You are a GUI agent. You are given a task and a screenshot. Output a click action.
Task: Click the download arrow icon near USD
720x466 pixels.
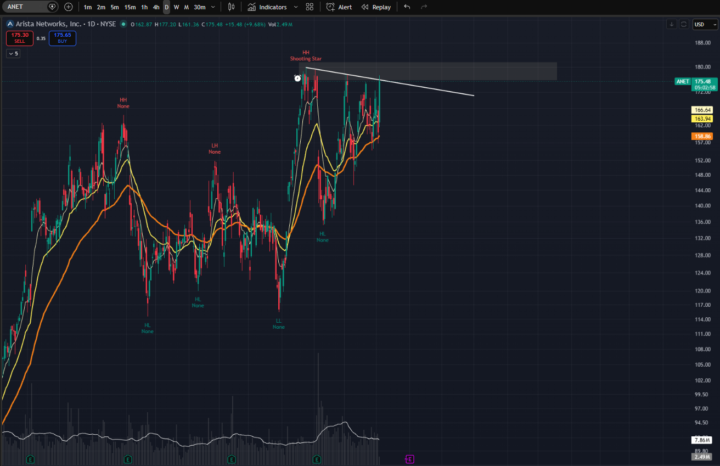671,24
